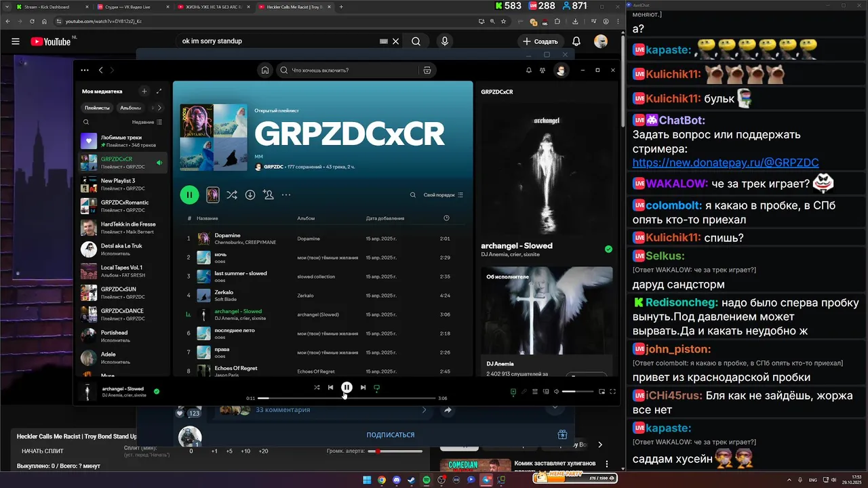Open Browse icon in Spotify search bar
This screenshot has height=488, width=868.
click(427, 70)
